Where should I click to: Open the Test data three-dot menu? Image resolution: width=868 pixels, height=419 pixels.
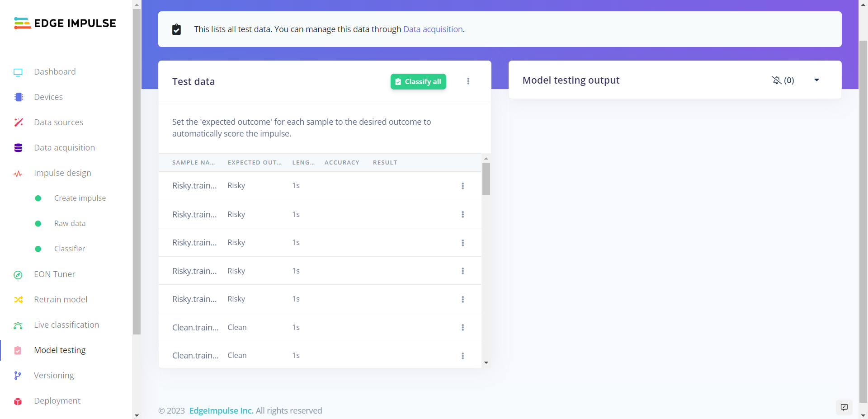468,81
